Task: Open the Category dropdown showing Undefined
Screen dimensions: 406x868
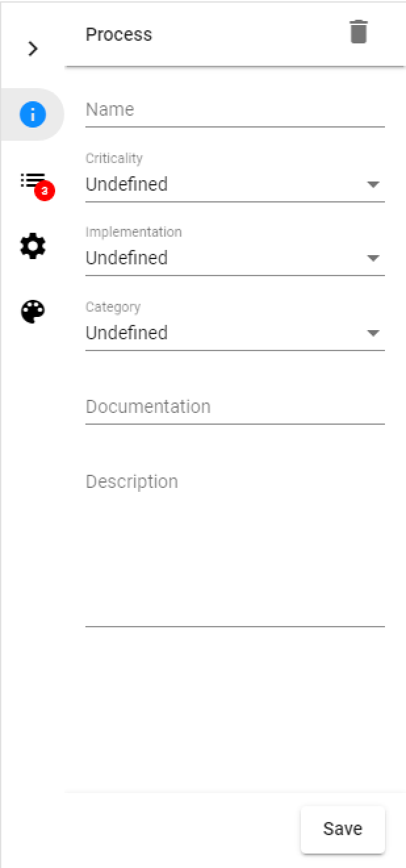Action: pos(223,333)
